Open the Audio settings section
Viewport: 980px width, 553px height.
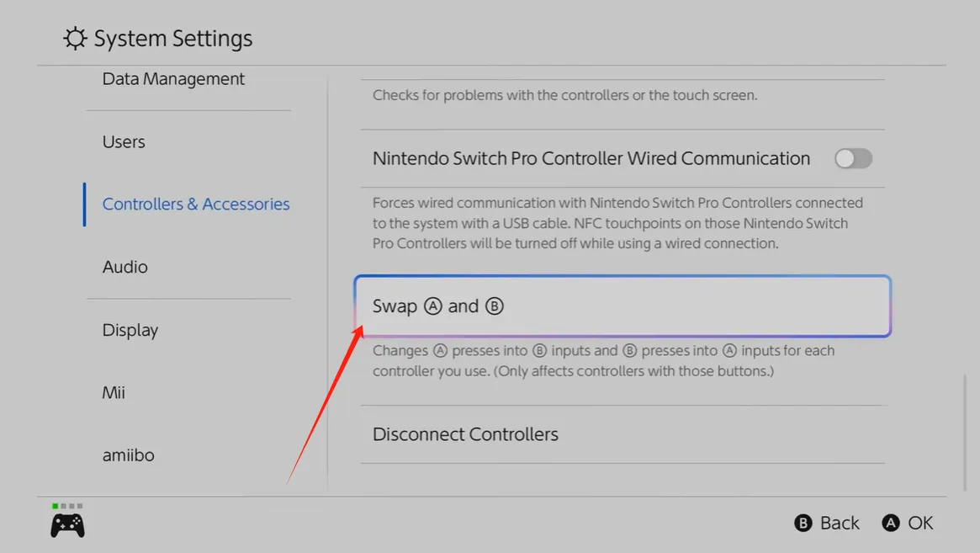pyautogui.click(x=125, y=267)
